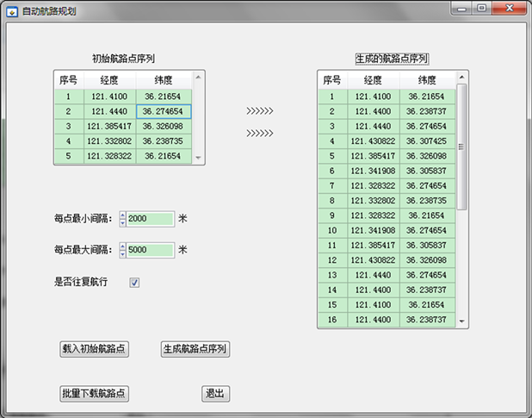
Task: Click the down arrow of the 初始航路点序列 scrollbar
Action: click(199, 158)
